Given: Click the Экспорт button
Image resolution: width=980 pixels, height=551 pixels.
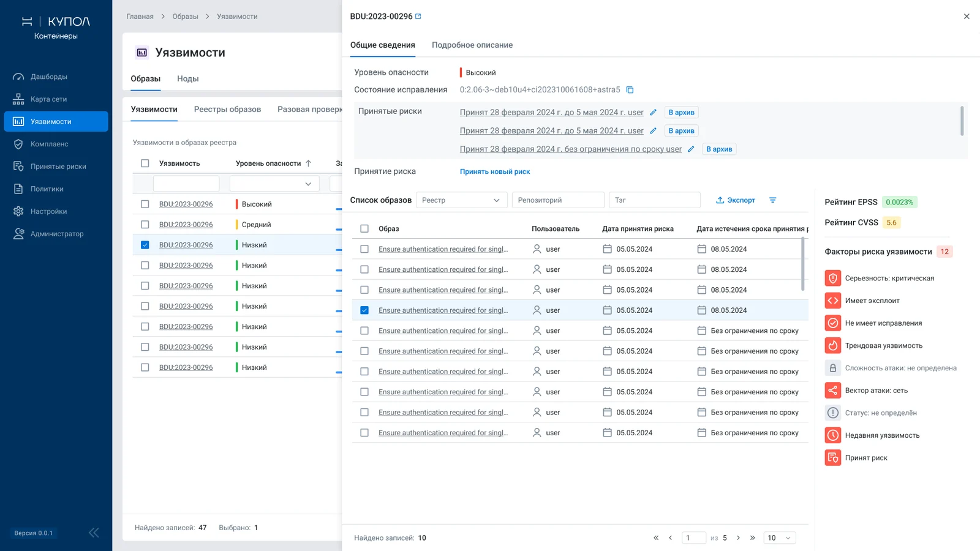Looking at the screenshot, I should click(x=736, y=200).
